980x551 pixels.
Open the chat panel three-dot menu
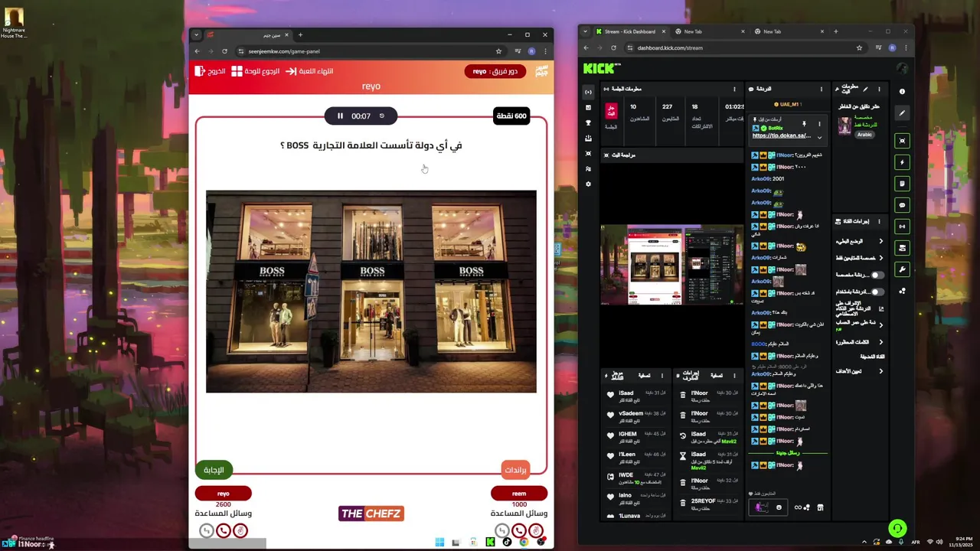[x=822, y=89]
